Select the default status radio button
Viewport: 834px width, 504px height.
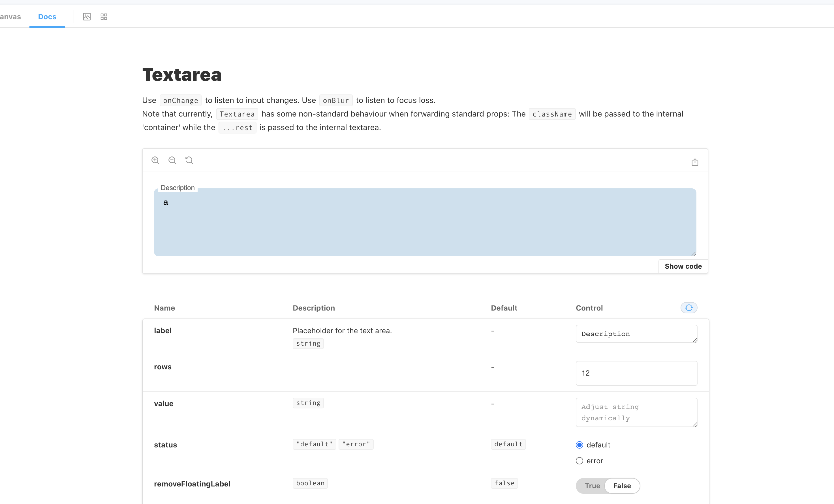click(579, 445)
